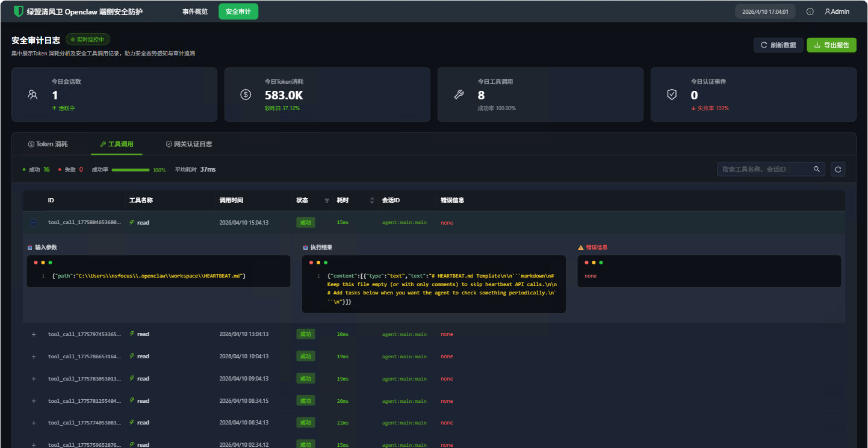868x448 pixels.
Task: Click the 调用时间 column header
Action: (x=231, y=201)
